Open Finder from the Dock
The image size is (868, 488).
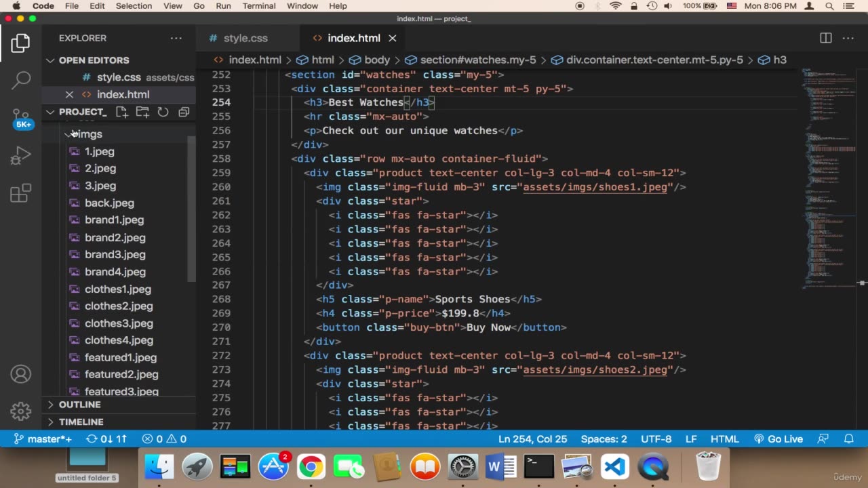(x=159, y=467)
